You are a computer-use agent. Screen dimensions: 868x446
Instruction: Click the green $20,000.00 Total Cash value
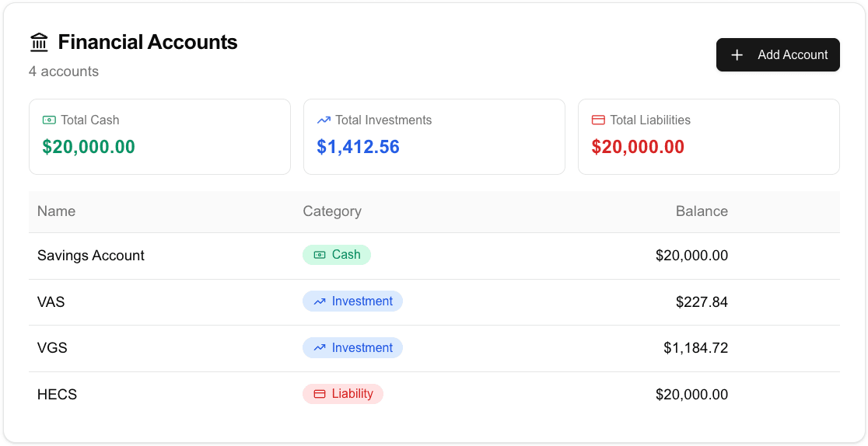(89, 147)
